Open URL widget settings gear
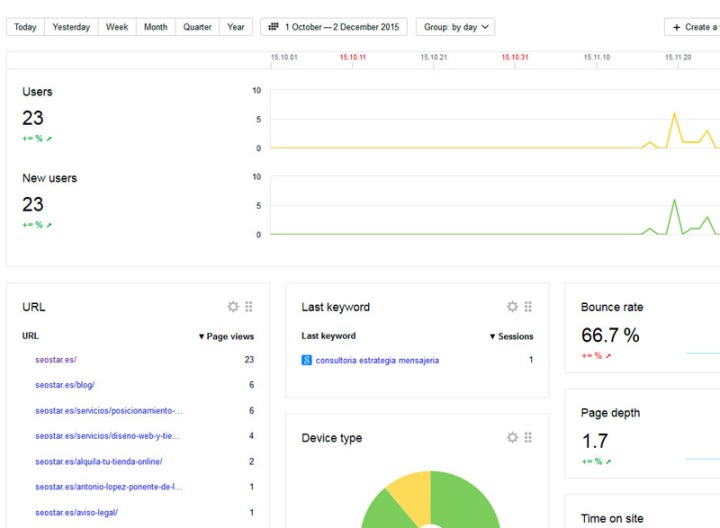 pos(233,307)
